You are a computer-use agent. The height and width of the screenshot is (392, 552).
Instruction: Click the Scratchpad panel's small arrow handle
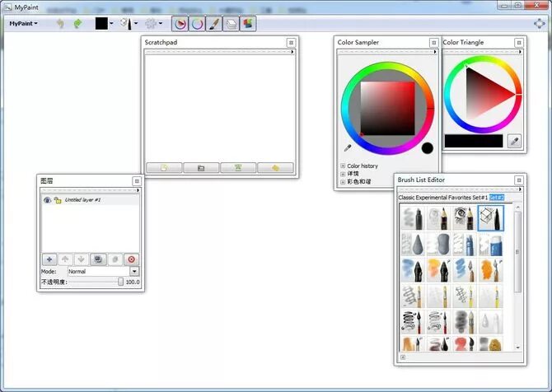tap(292, 52)
